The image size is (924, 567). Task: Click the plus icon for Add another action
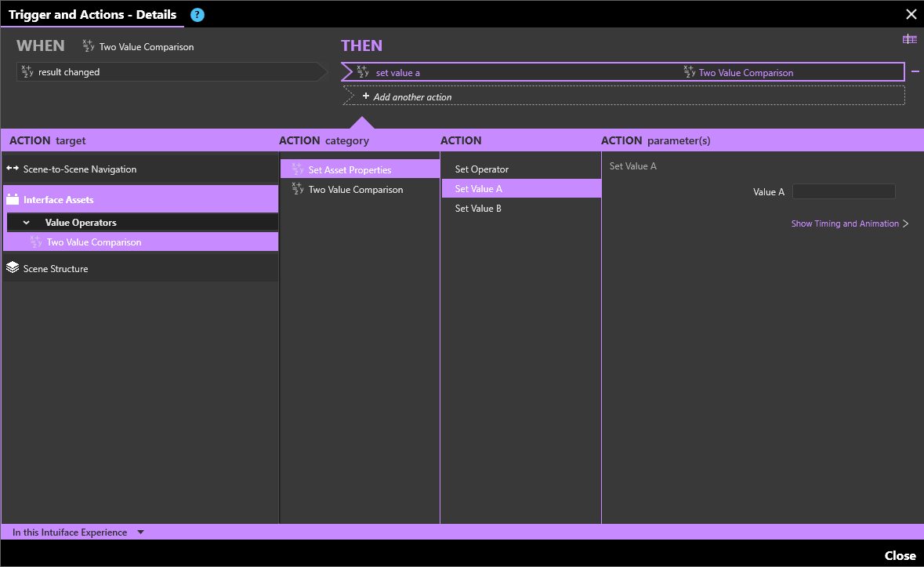(366, 96)
